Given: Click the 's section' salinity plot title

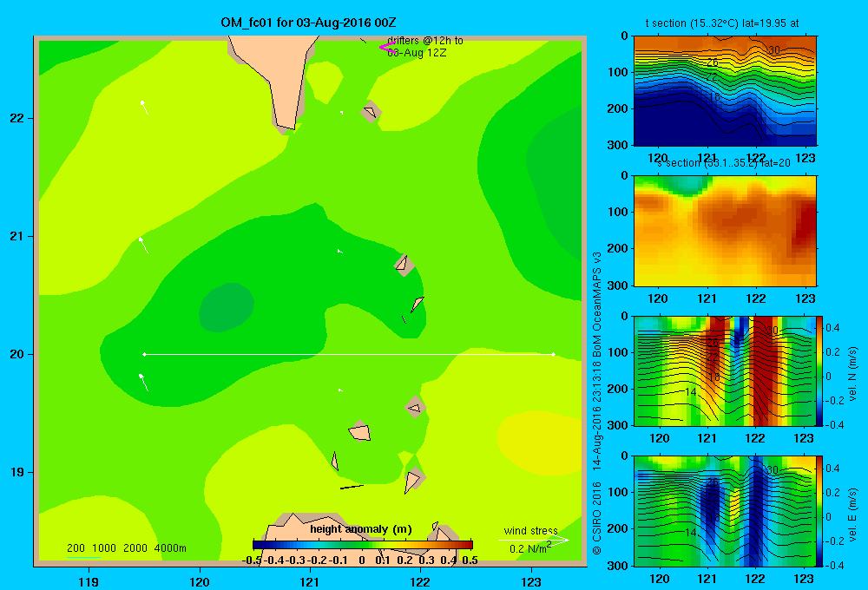Looking at the screenshot, I should click(724, 163).
